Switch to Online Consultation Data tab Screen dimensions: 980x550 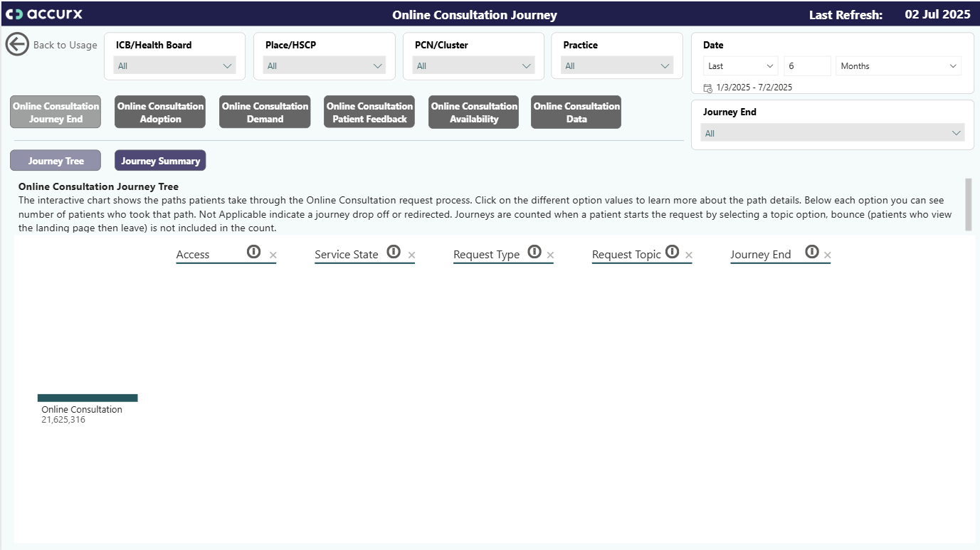(576, 112)
